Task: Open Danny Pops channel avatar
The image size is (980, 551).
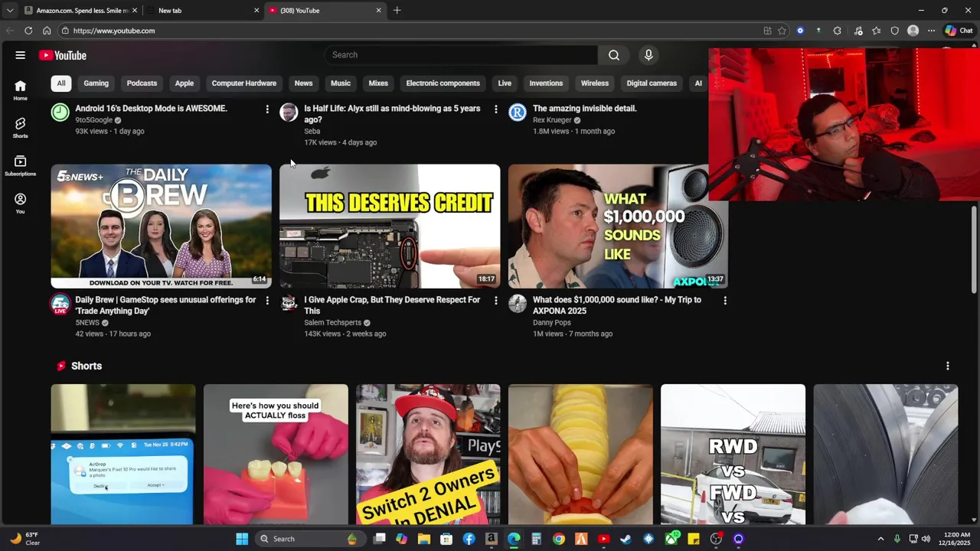Action: pyautogui.click(x=518, y=304)
